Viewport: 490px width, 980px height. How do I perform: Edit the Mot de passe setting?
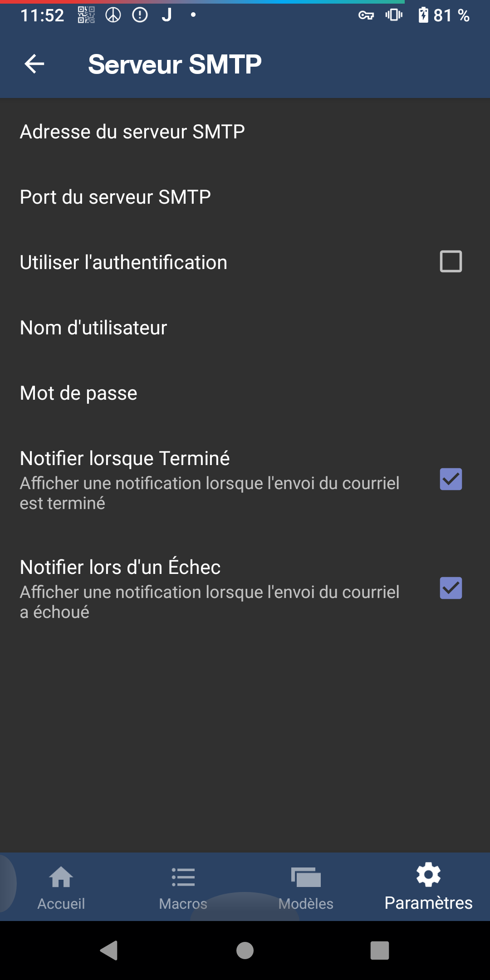(x=78, y=393)
